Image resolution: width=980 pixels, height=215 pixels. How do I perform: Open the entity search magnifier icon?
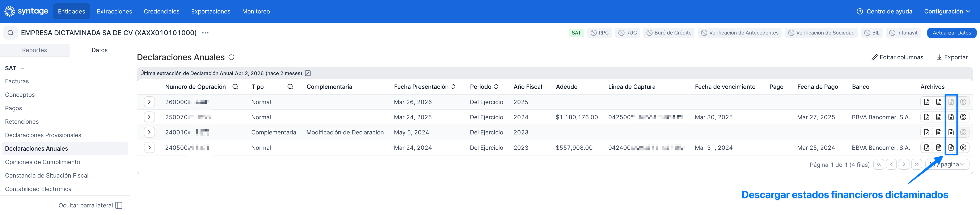(11, 33)
